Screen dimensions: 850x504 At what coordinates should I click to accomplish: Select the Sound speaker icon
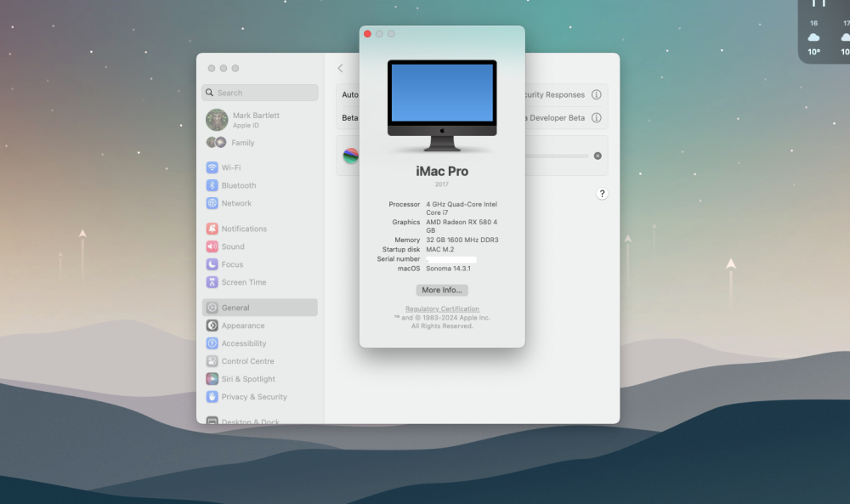tap(212, 246)
